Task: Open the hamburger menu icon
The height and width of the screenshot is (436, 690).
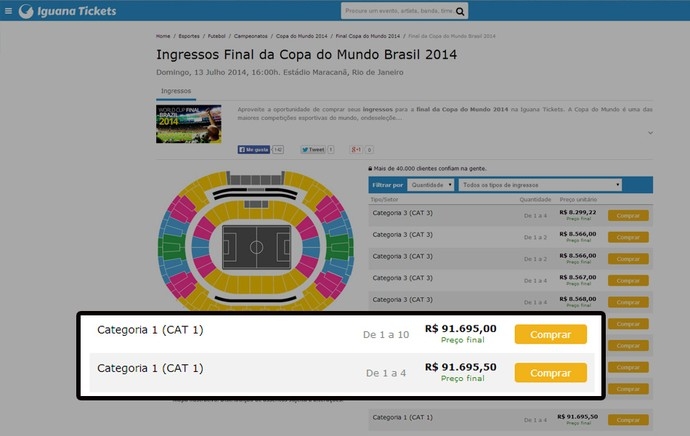Action: 8,11
